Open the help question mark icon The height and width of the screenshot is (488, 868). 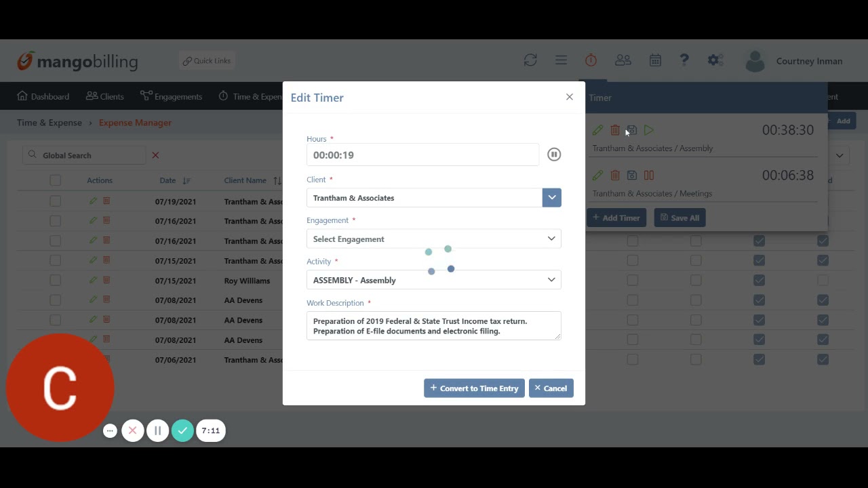point(684,60)
